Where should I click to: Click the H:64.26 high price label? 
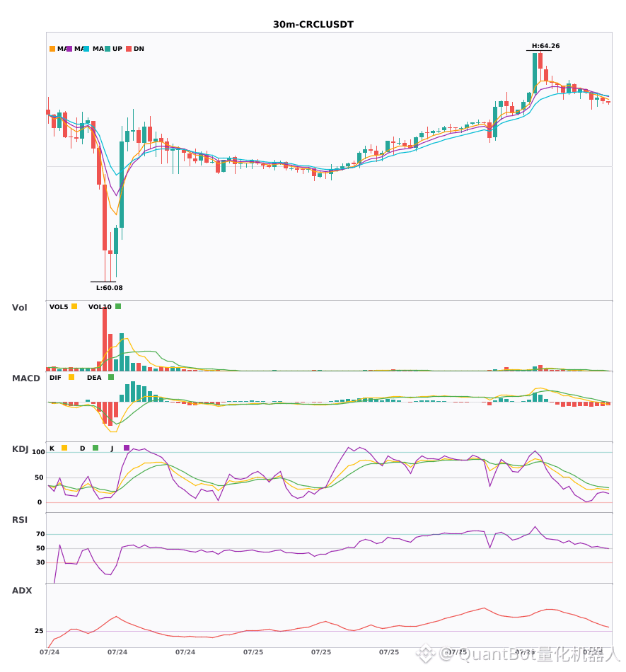(545, 46)
